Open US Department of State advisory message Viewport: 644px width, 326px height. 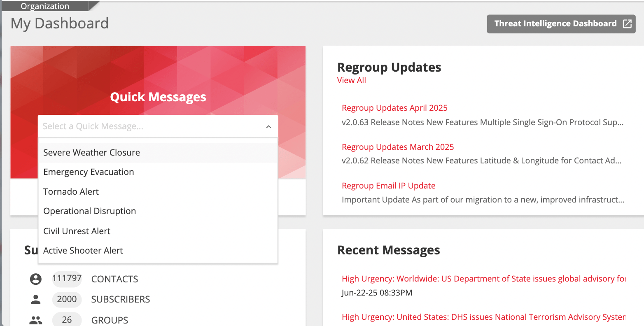483,279
